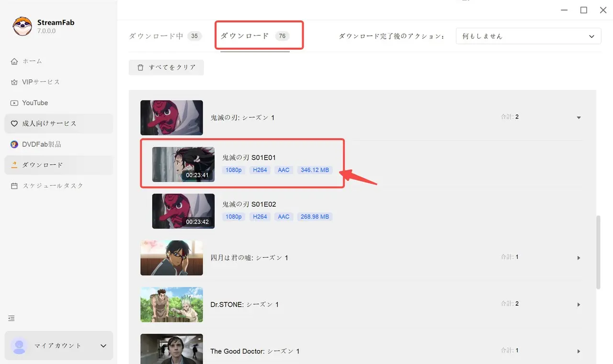Click the VIPサービス crown icon
Image resolution: width=613 pixels, height=364 pixels.
click(14, 82)
